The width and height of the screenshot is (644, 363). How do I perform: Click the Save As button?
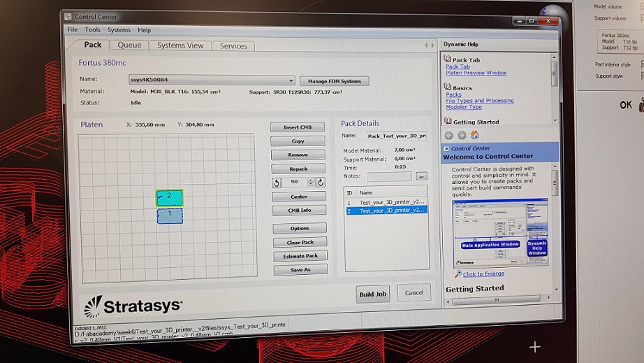300,270
